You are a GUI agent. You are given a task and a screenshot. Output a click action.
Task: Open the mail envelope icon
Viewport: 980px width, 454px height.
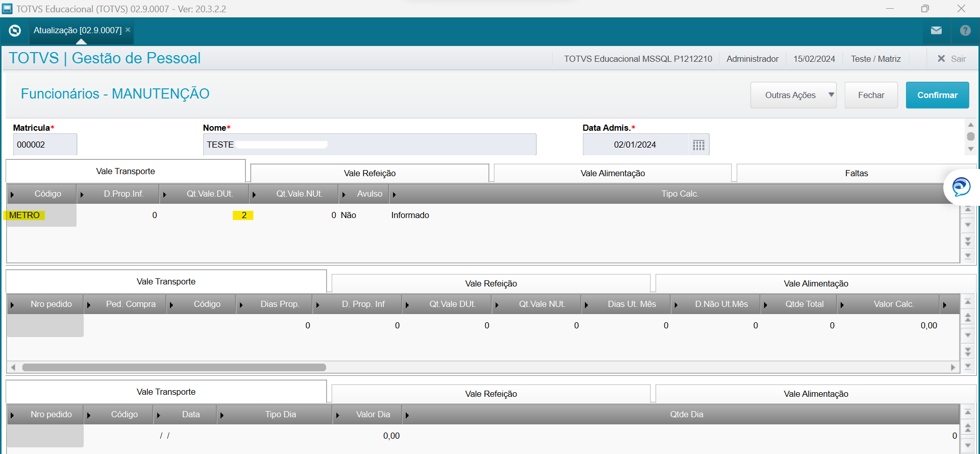[936, 31]
